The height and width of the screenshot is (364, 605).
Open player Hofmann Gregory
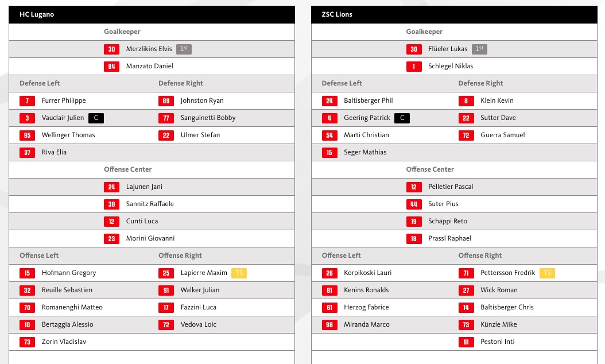(69, 273)
